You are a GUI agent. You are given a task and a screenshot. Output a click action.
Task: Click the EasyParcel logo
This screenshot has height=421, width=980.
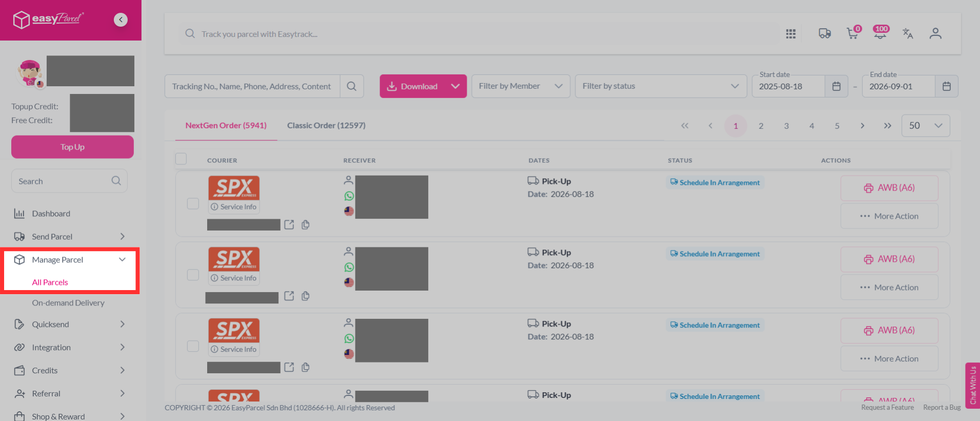click(x=48, y=20)
